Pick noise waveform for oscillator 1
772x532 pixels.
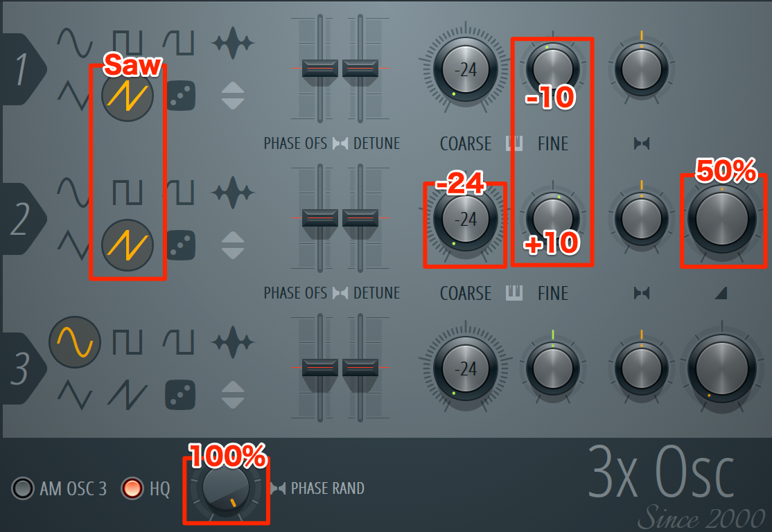pos(233,43)
